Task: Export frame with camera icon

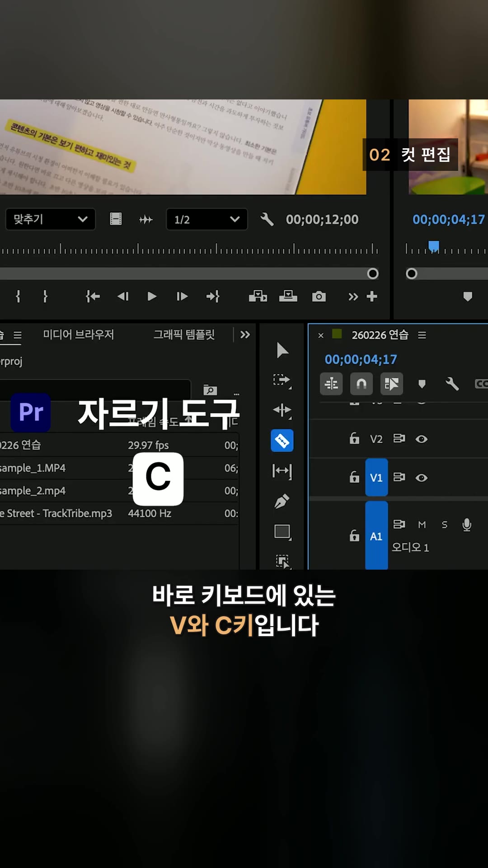Action: tap(319, 297)
